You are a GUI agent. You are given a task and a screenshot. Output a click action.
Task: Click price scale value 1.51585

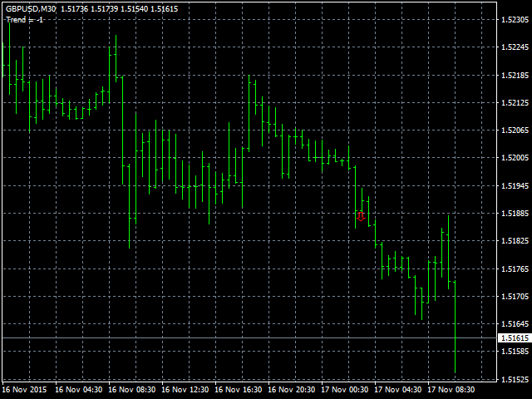515,351
